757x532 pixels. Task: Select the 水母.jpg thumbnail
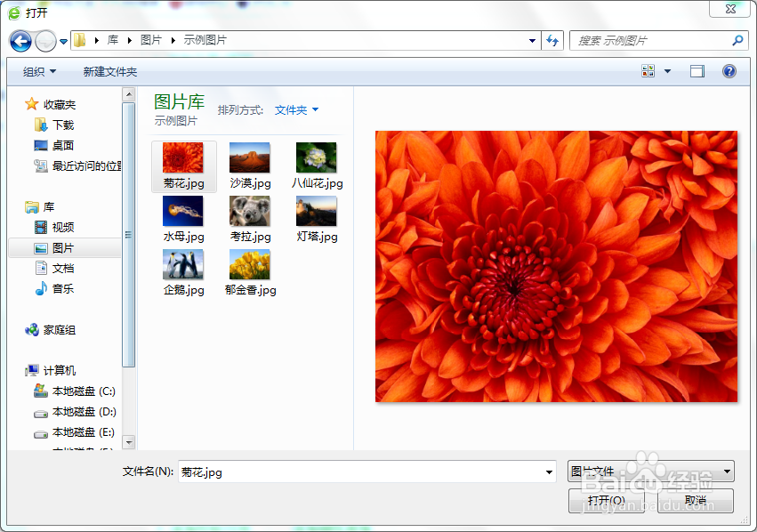[x=183, y=220]
